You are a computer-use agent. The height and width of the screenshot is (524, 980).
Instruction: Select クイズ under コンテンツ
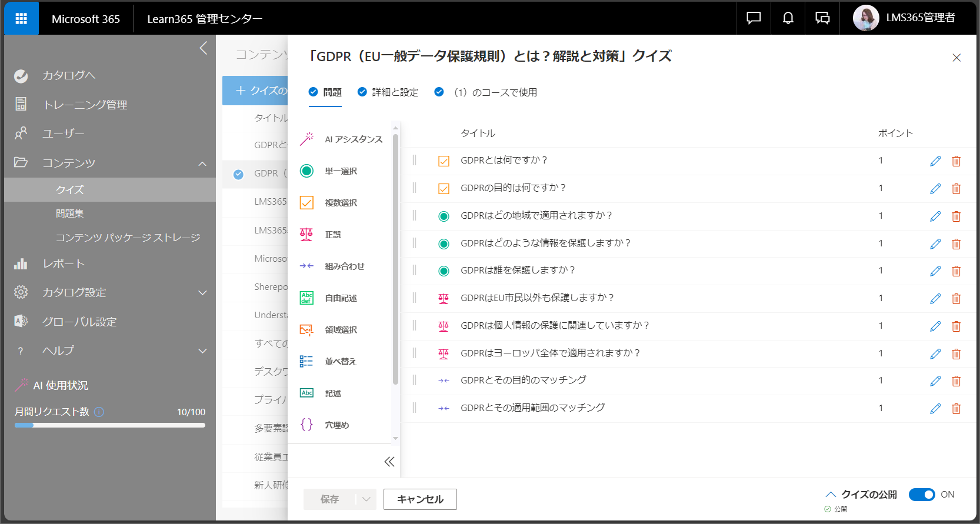click(110, 190)
